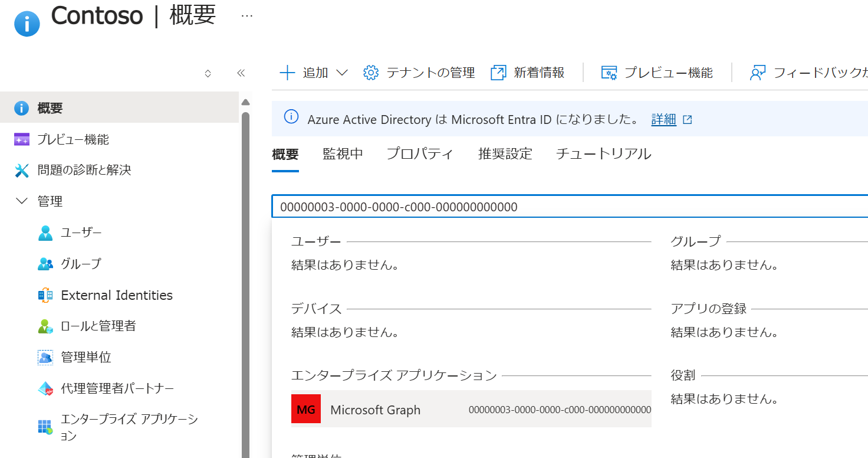Click the plus icon for 追加
This screenshot has width=868, height=458.
coord(287,73)
